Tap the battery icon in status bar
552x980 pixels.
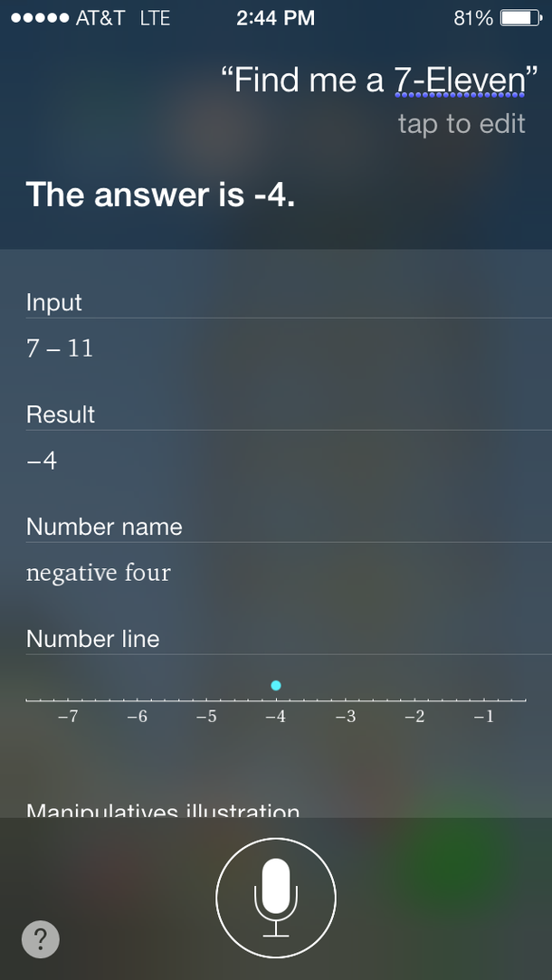pos(521,18)
